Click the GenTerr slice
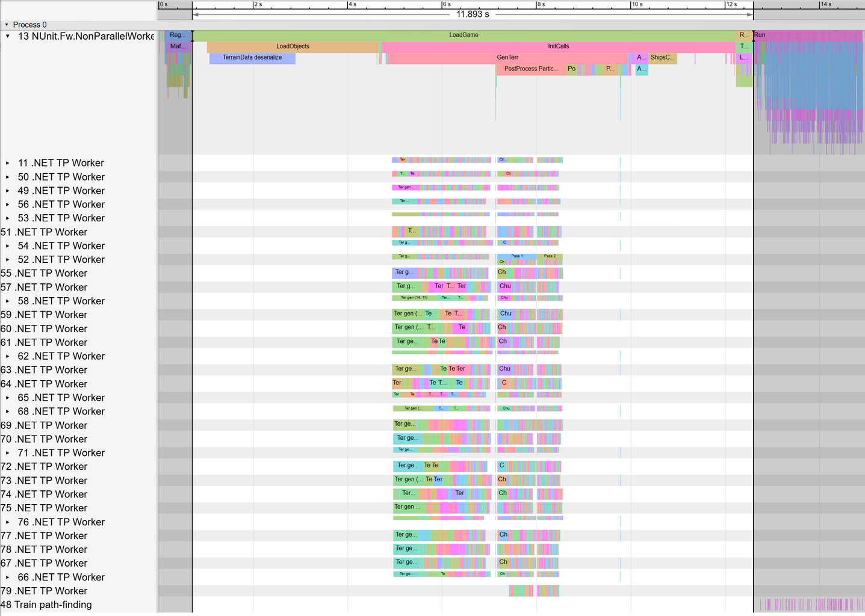The image size is (865, 616). (507, 58)
